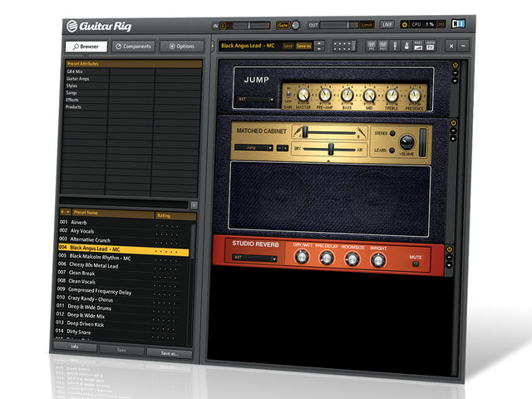Toggle the Matched Cabinet Learn button
Viewport: 532px width, 399px height.
pos(392,150)
